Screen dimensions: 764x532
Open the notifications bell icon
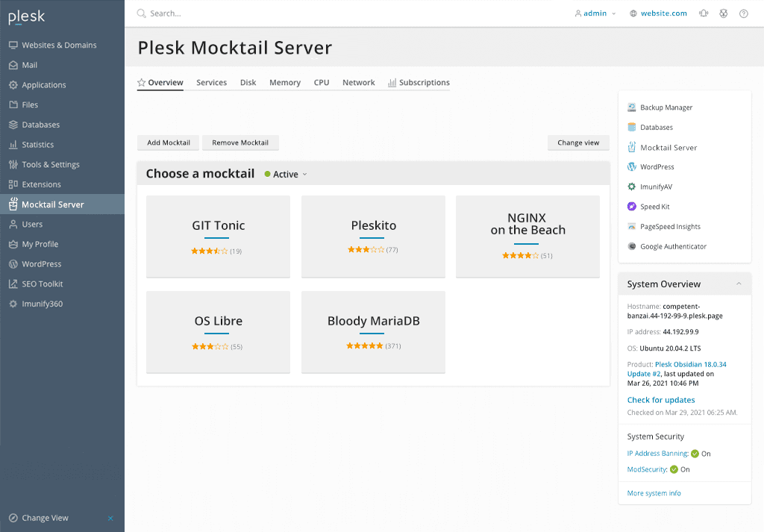[704, 13]
